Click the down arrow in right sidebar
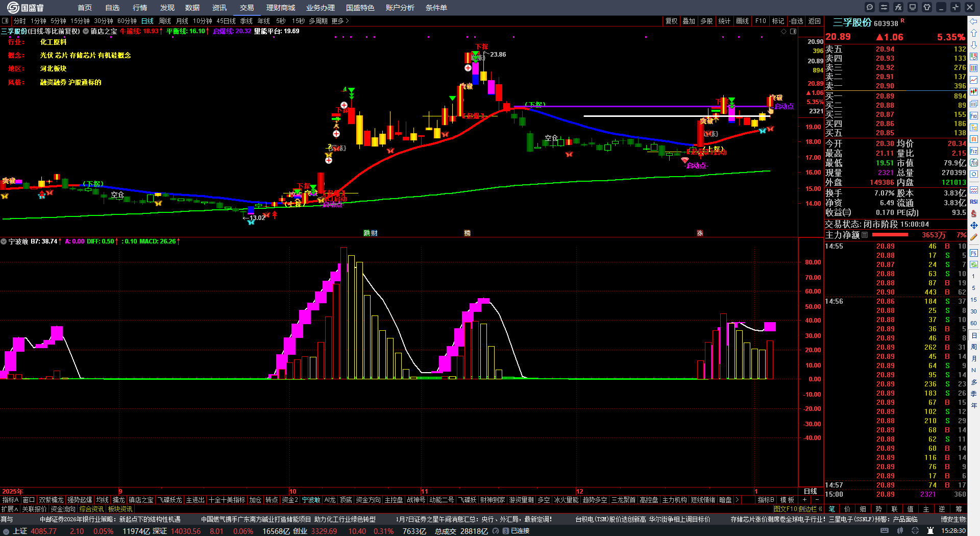Image resolution: width=980 pixels, height=536 pixels. [x=974, y=45]
